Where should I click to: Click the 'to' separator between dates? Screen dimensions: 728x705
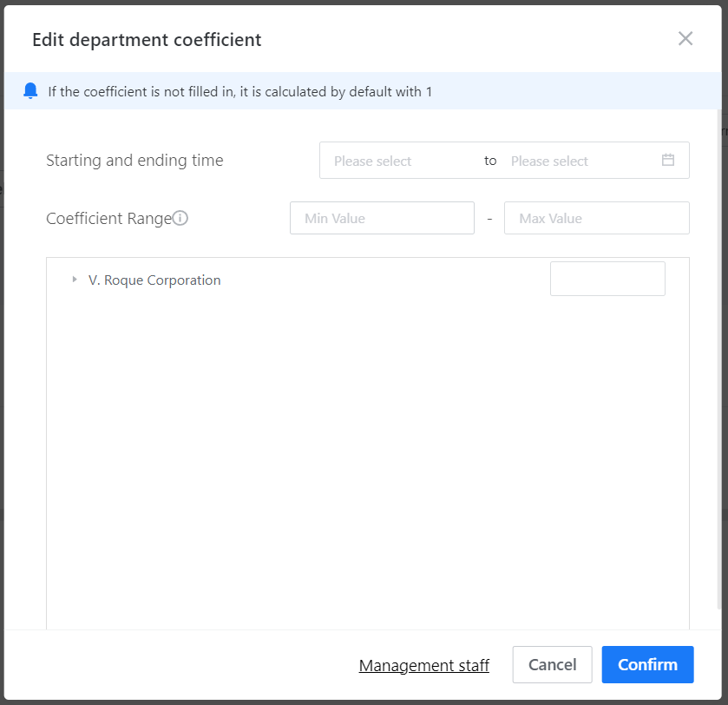[490, 161]
